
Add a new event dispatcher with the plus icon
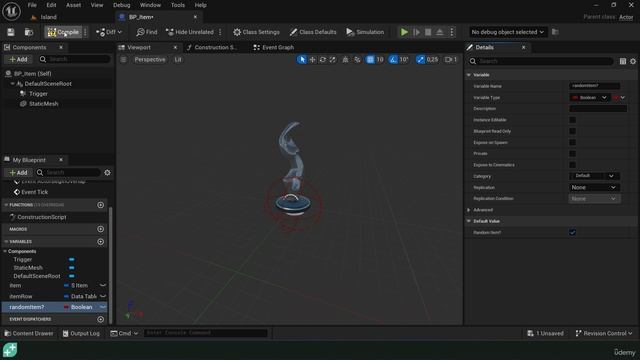tap(101, 319)
